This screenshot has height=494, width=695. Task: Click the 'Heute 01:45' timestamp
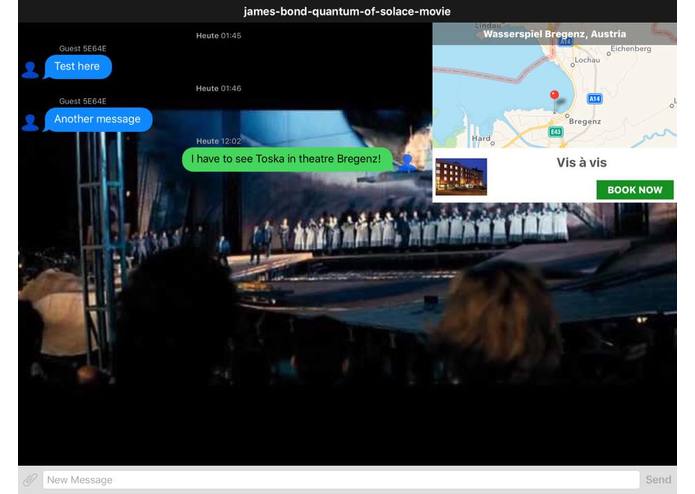pos(219,35)
